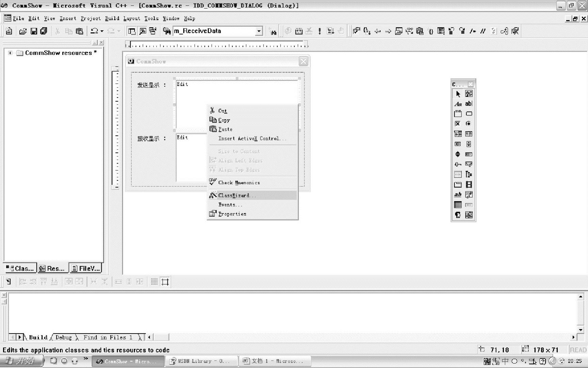Pick the Hot Key control tool
The height and width of the screenshot is (368, 588).
tap(469, 165)
